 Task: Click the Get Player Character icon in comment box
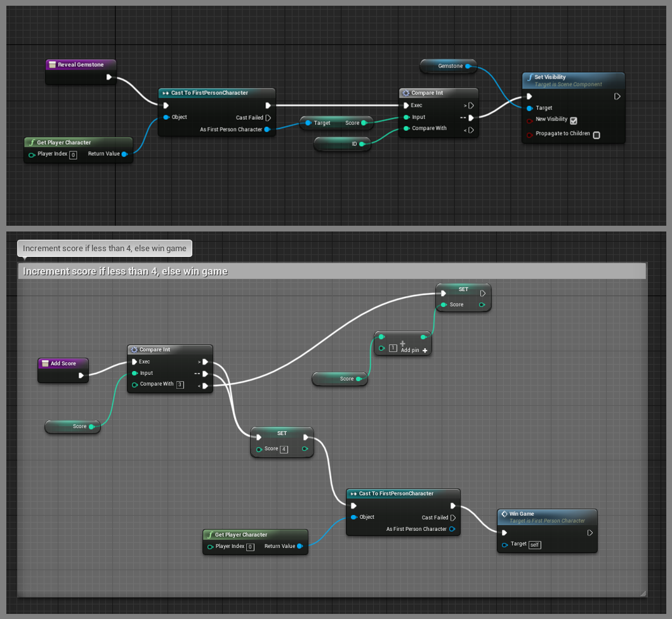[x=210, y=535]
